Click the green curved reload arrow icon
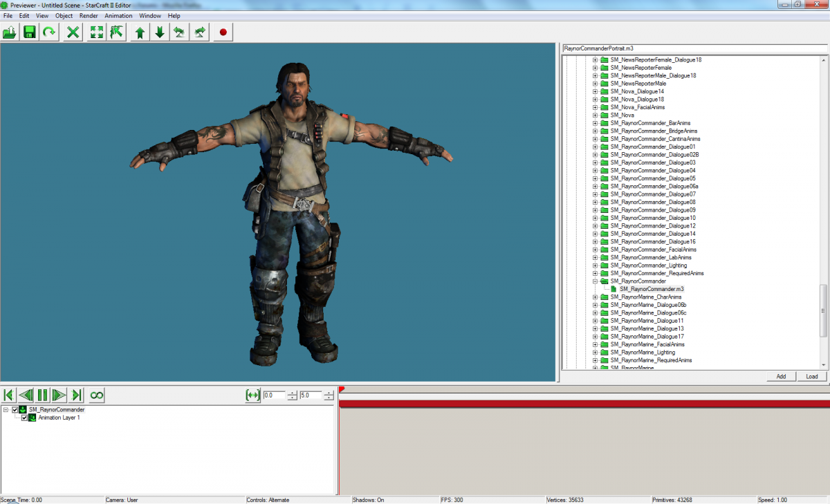Image resolution: width=830 pixels, height=504 pixels. click(49, 32)
